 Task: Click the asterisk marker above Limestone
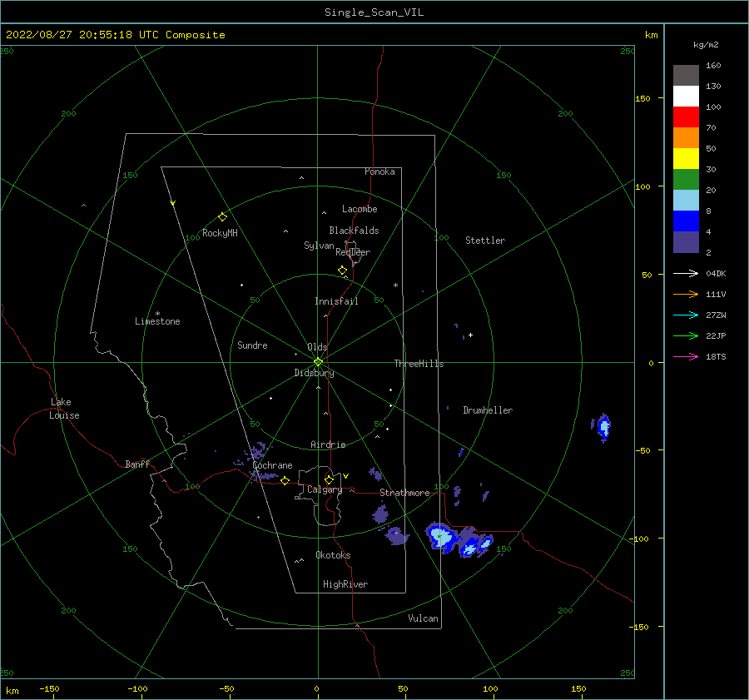(x=157, y=314)
